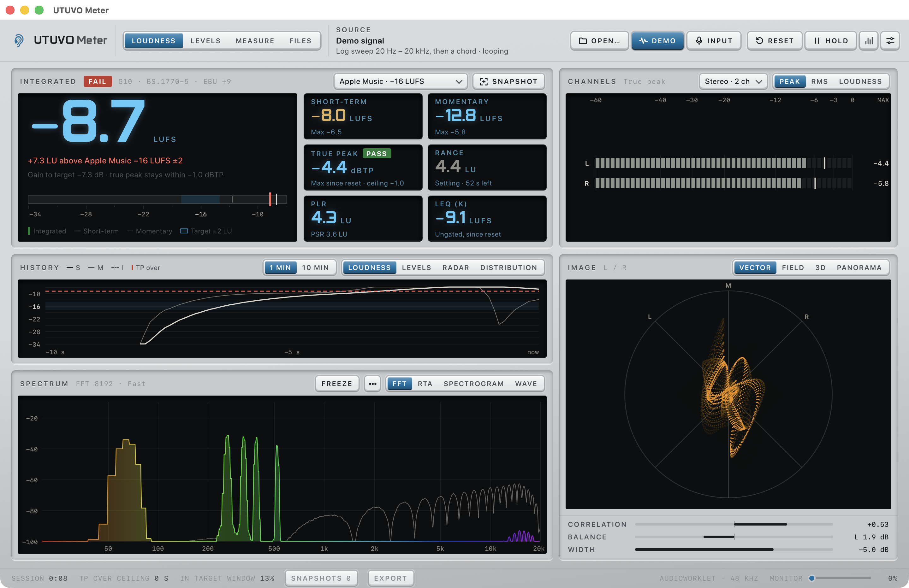Take a Snapshot of integrated loudness

pos(508,82)
